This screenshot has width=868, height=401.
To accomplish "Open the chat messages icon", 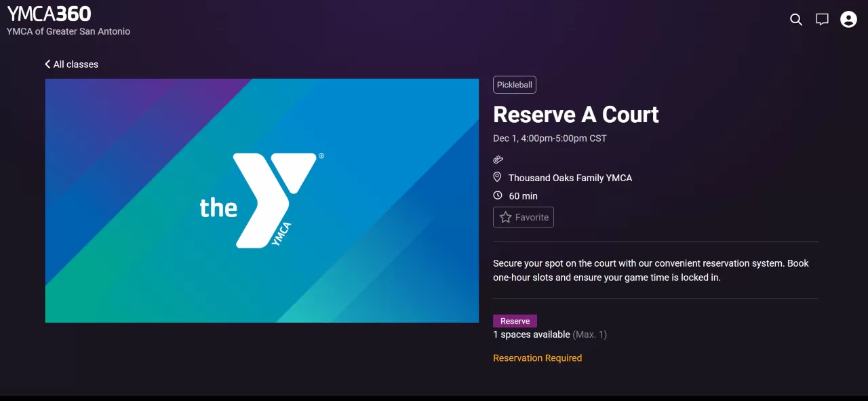I will pyautogui.click(x=822, y=20).
